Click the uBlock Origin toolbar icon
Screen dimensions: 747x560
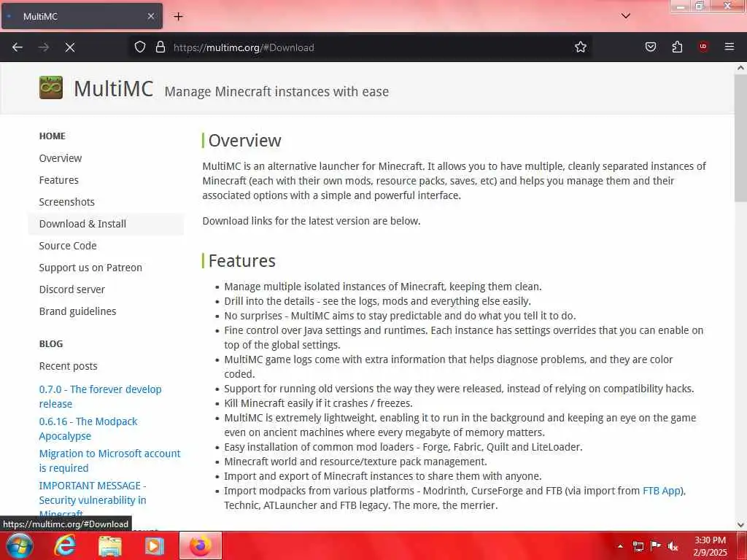click(703, 46)
